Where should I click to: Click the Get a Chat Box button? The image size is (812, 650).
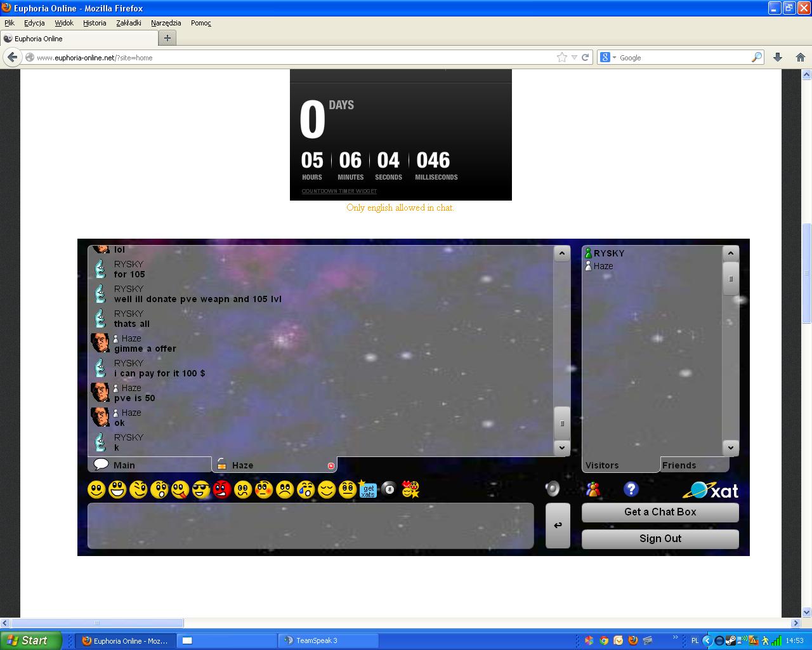coord(660,512)
